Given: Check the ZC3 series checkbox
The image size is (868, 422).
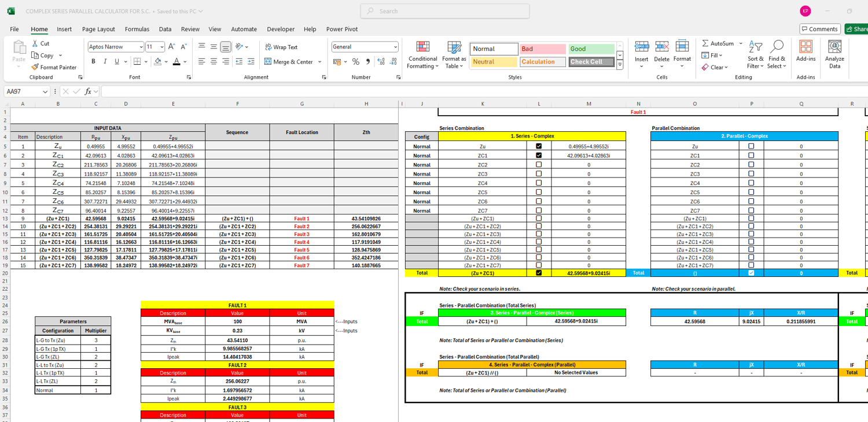Looking at the screenshot, I should 539,174.
